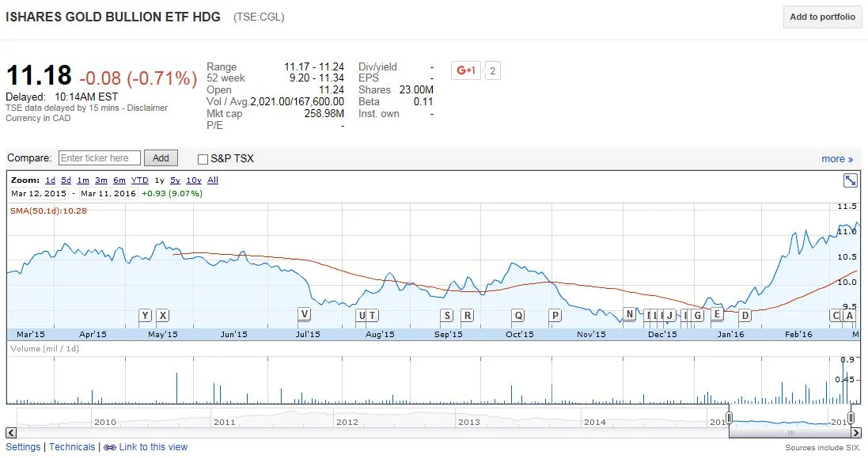868x459 pixels.
Task: Set chart zoom to 1d
Action: [51, 180]
